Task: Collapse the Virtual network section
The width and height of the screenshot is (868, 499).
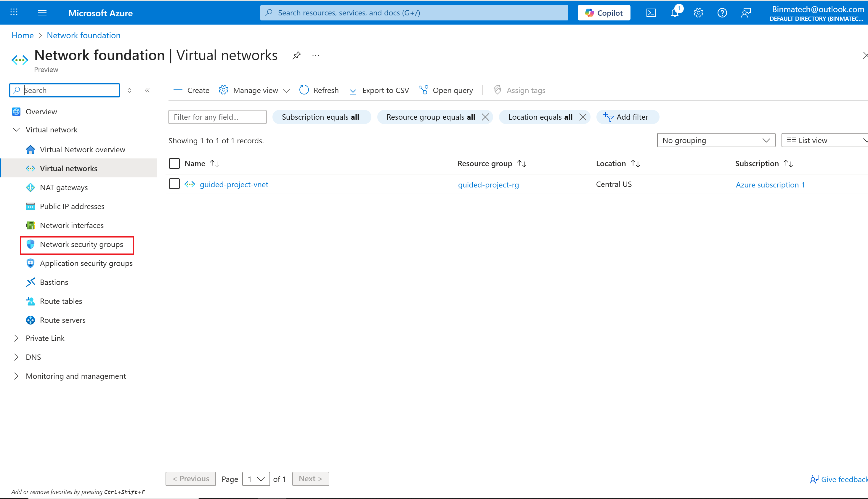Action: 16,129
